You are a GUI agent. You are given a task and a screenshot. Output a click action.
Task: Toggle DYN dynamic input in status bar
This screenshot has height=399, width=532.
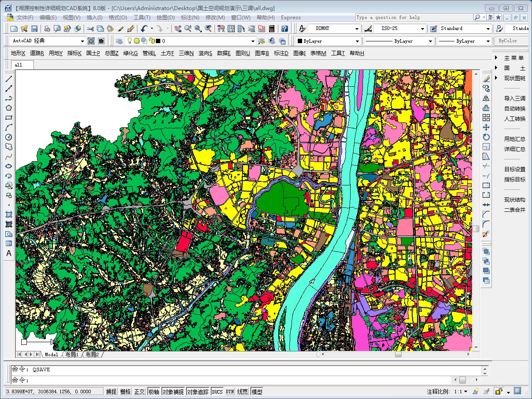coord(230,392)
